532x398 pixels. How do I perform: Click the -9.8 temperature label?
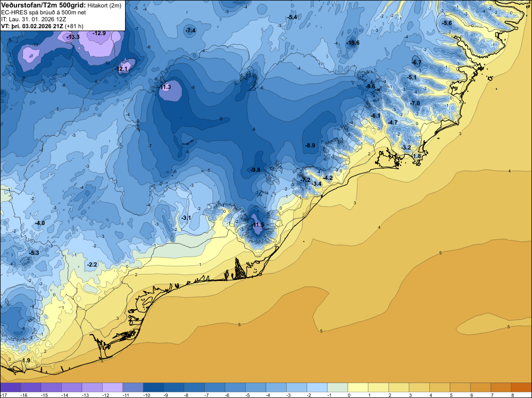pyautogui.click(x=255, y=170)
